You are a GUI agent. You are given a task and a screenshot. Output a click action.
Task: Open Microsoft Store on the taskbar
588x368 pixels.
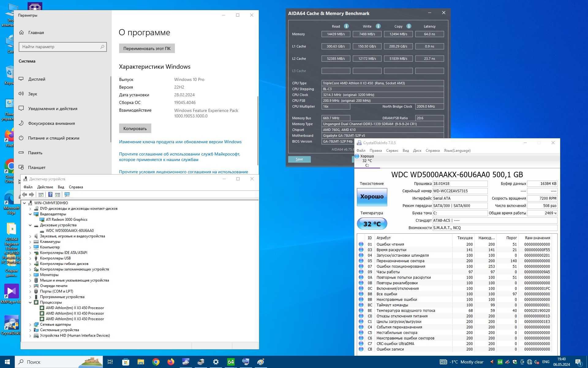click(126, 362)
